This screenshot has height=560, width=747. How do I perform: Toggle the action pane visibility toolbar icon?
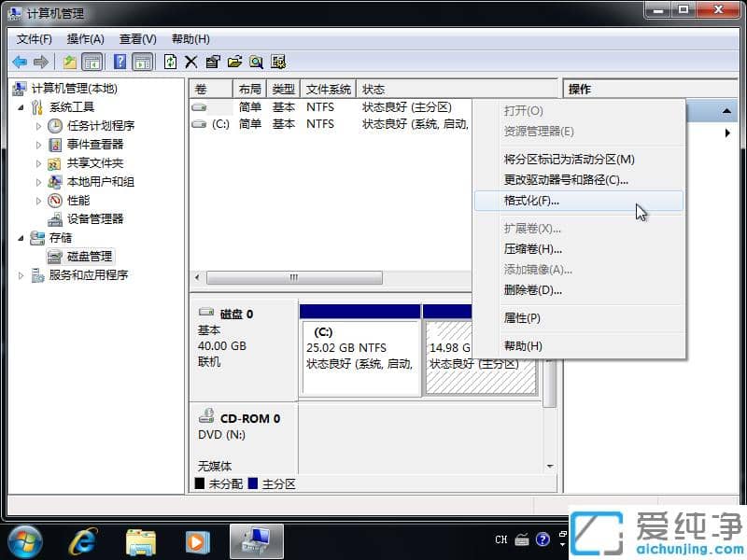(x=140, y=61)
